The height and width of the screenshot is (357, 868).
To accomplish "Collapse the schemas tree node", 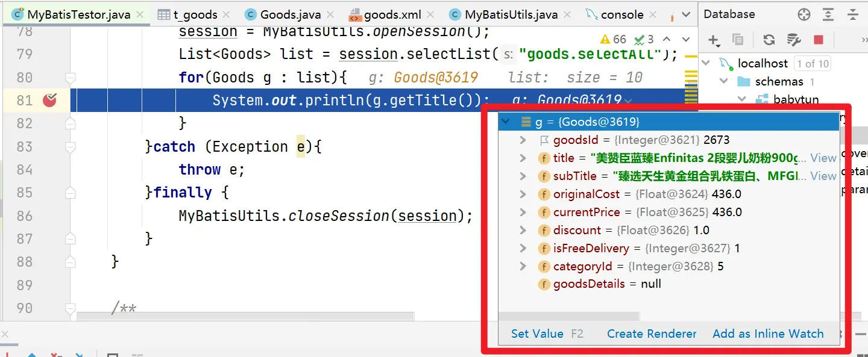I will [725, 81].
